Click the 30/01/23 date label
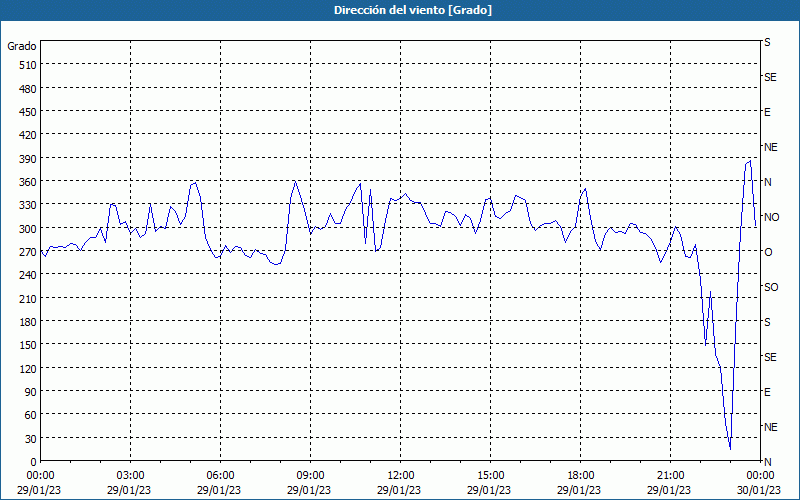The width and height of the screenshot is (800, 500). [759, 490]
